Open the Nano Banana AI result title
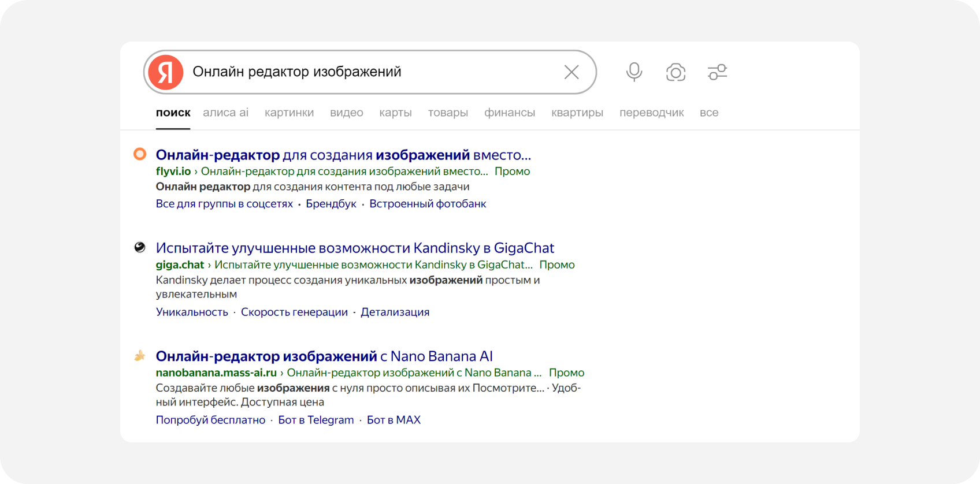The height and width of the screenshot is (484, 980). coord(324,356)
